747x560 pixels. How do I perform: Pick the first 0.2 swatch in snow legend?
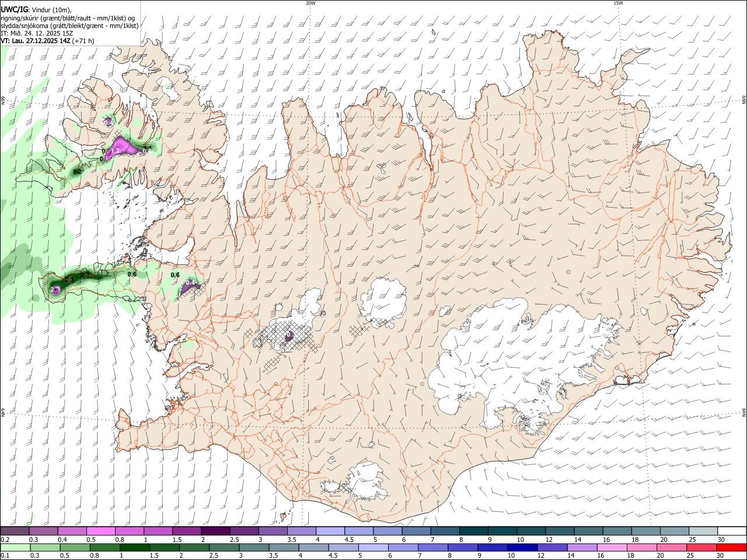[15, 531]
